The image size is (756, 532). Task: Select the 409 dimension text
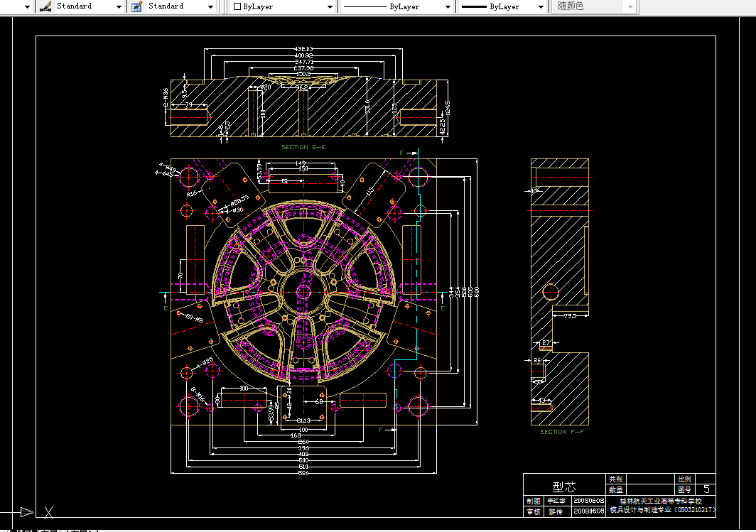pyautogui.click(x=303, y=454)
